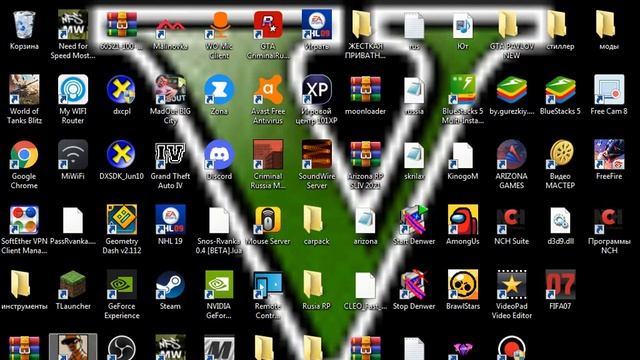Open the Ют audio file
The image size is (640, 360).
coord(463,25)
